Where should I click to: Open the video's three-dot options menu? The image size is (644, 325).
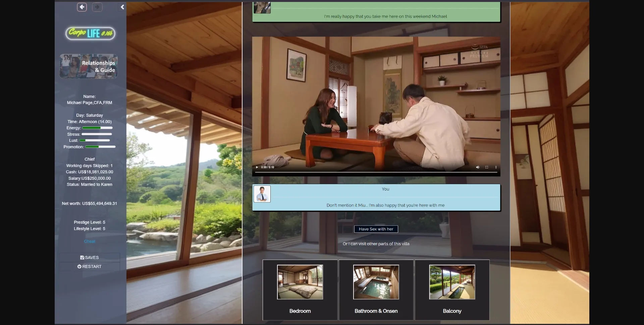click(496, 167)
